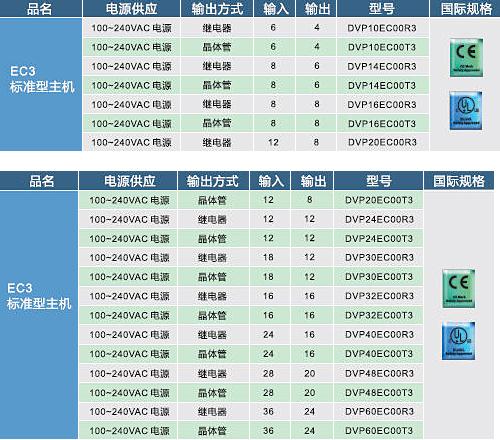500x440 pixels.
Task: Click the UL mark icon in lower table
Action: 459,341
